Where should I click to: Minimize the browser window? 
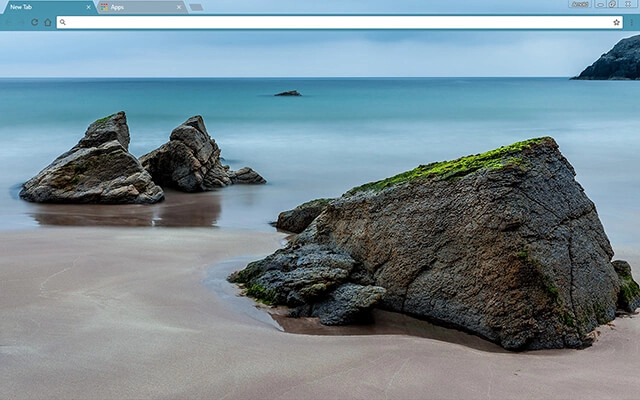point(600,4)
